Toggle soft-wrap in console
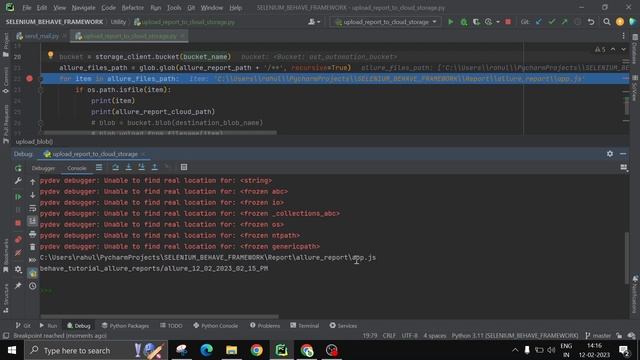This screenshot has width=640, height=360. tap(33, 208)
